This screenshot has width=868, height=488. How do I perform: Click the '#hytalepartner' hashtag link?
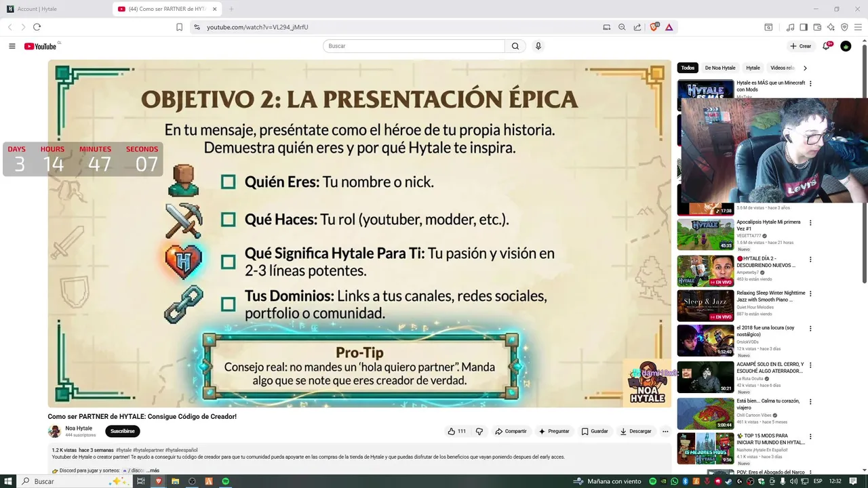point(149,450)
